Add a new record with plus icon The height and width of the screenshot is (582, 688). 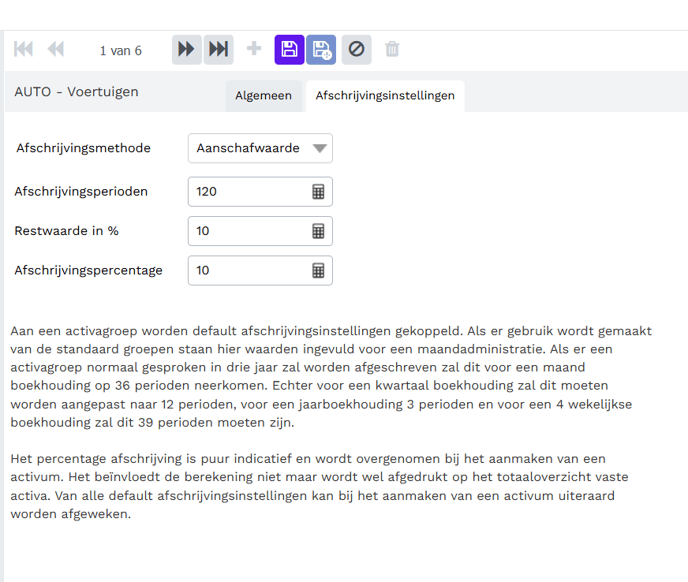pos(254,49)
